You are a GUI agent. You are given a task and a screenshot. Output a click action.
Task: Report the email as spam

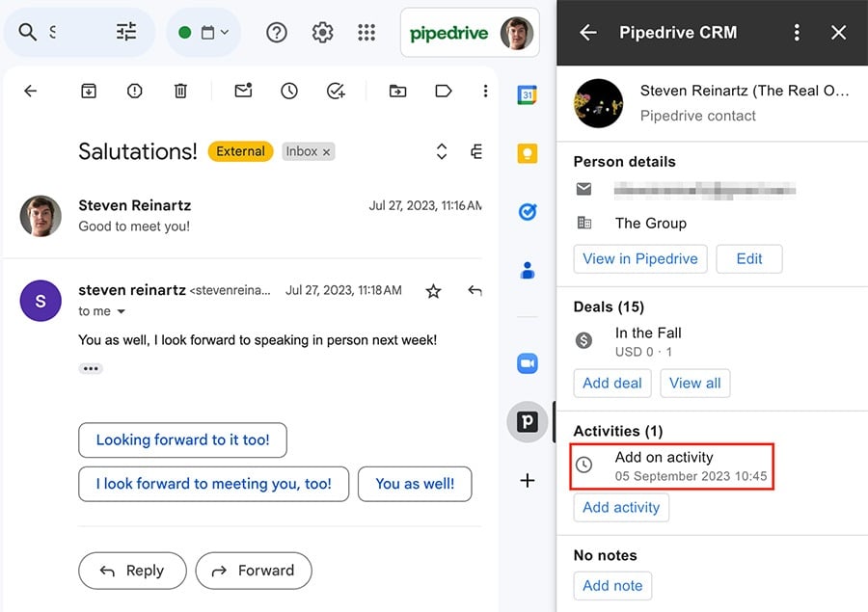coord(134,91)
